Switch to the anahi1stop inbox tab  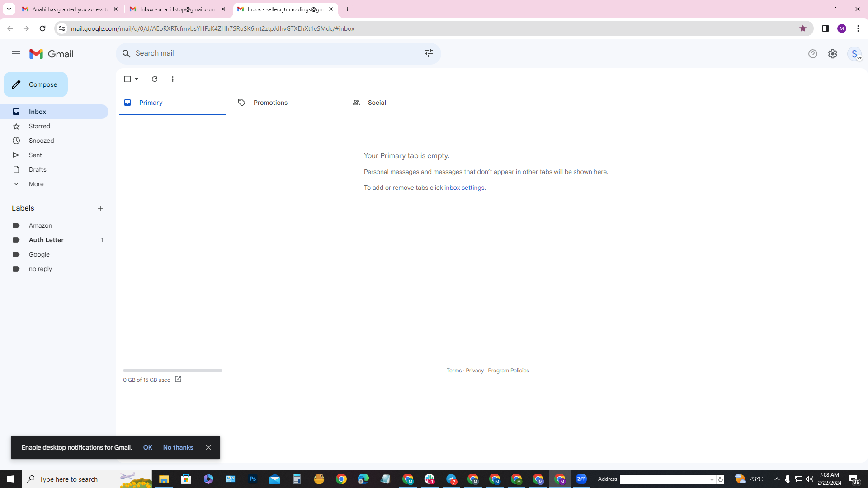pyautogui.click(x=178, y=9)
